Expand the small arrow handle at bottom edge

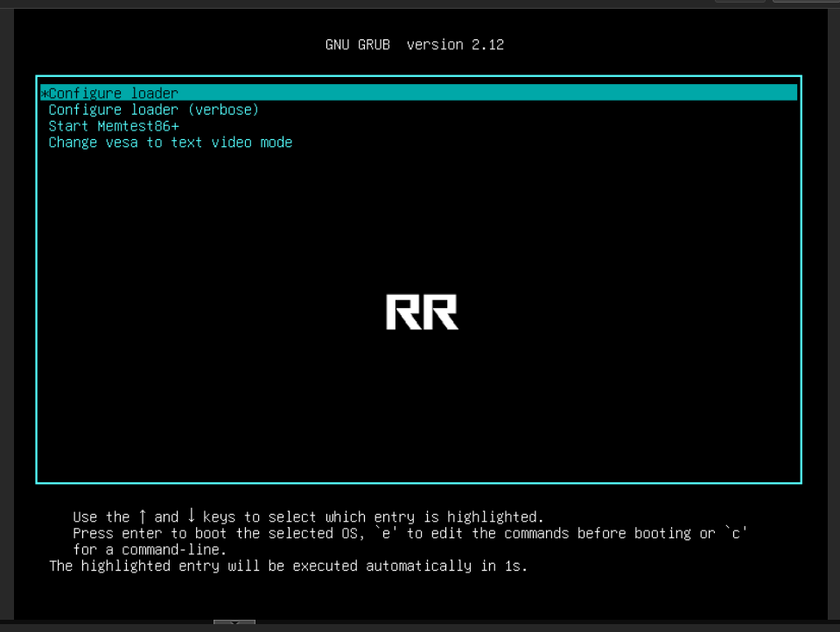(x=234, y=624)
